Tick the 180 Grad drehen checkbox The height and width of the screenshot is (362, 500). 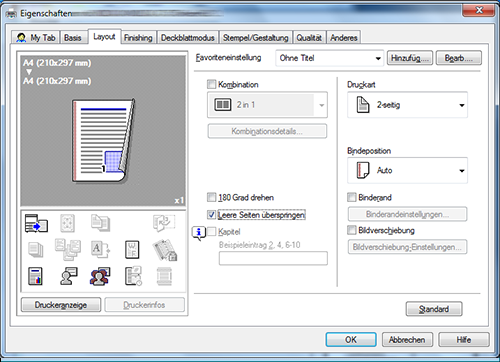211,197
